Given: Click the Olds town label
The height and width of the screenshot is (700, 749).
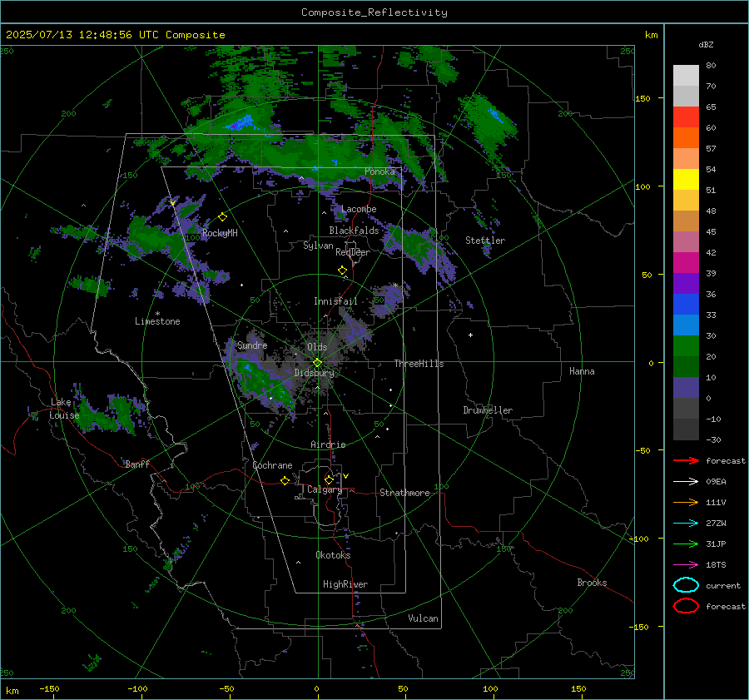Looking at the screenshot, I should pyautogui.click(x=317, y=347).
